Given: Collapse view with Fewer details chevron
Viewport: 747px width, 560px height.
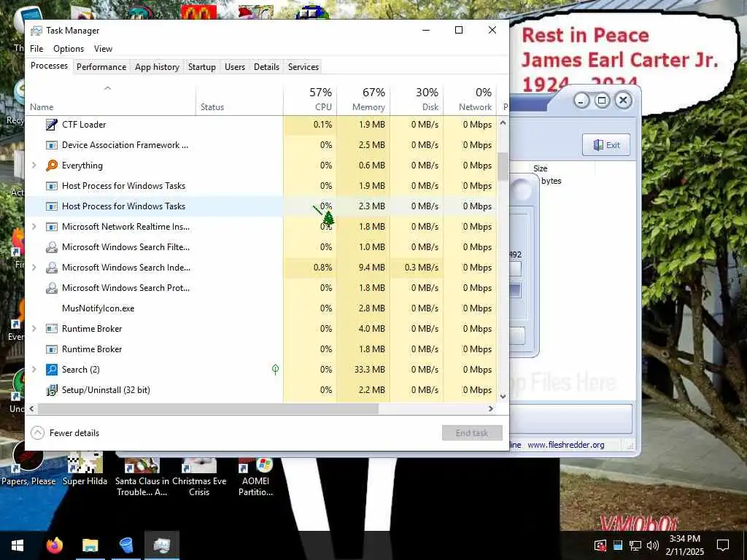Looking at the screenshot, I should click(37, 433).
